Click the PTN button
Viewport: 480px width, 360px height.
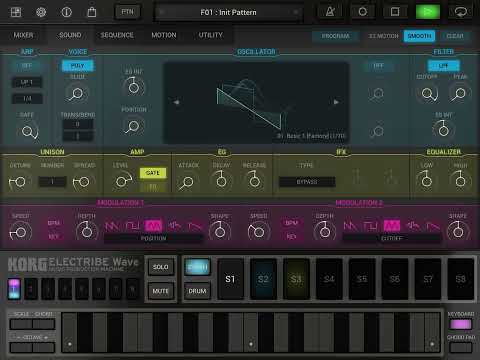click(127, 12)
